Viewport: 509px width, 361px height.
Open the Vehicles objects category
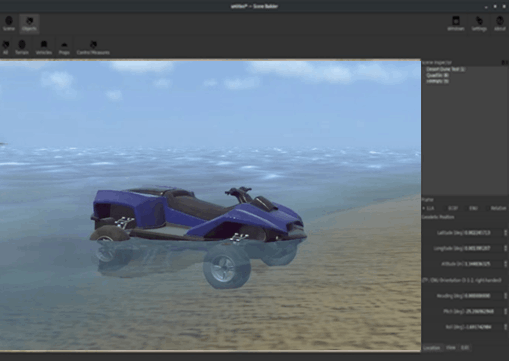(44, 48)
